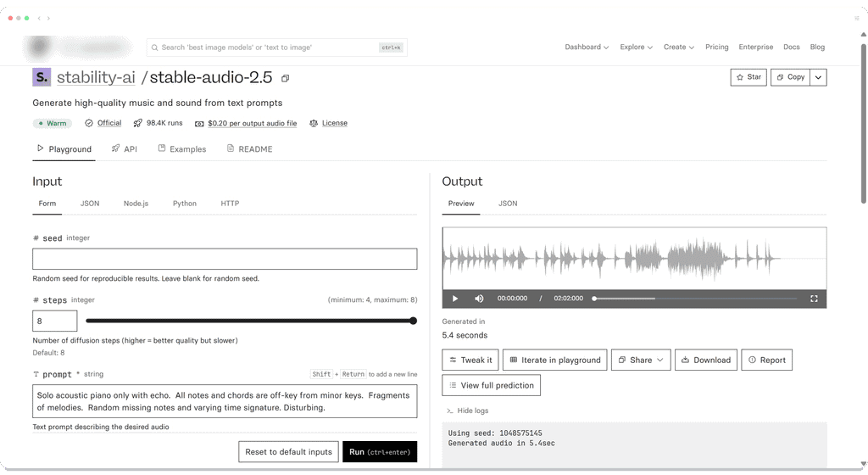Show the HTTP input tab
Screen dimensions: 868x475
pyautogui.click(x=230, y=204)
